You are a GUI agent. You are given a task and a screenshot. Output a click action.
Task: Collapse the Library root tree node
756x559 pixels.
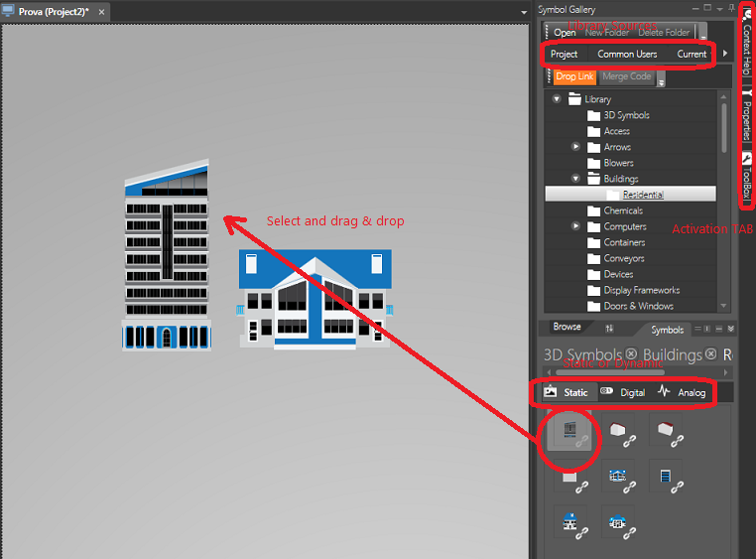(x=557, y=99)
